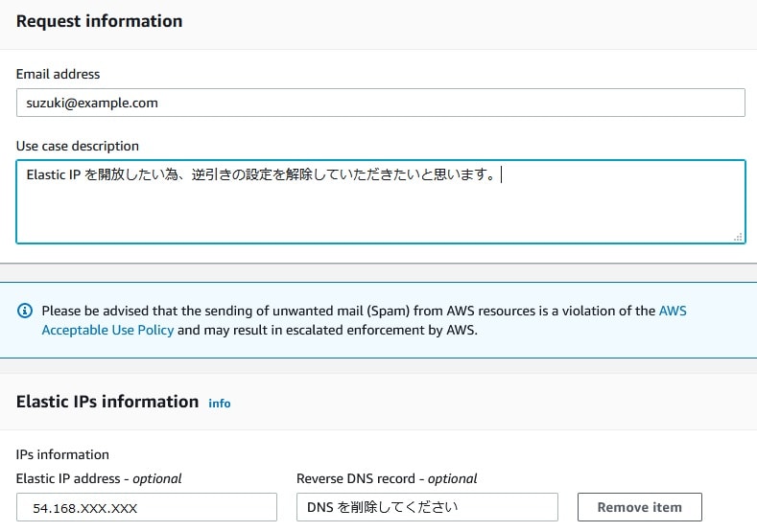Click the Elastic IP address - optional label
Image resolution: width=757 pixels, height=532 pixels.
99,478
